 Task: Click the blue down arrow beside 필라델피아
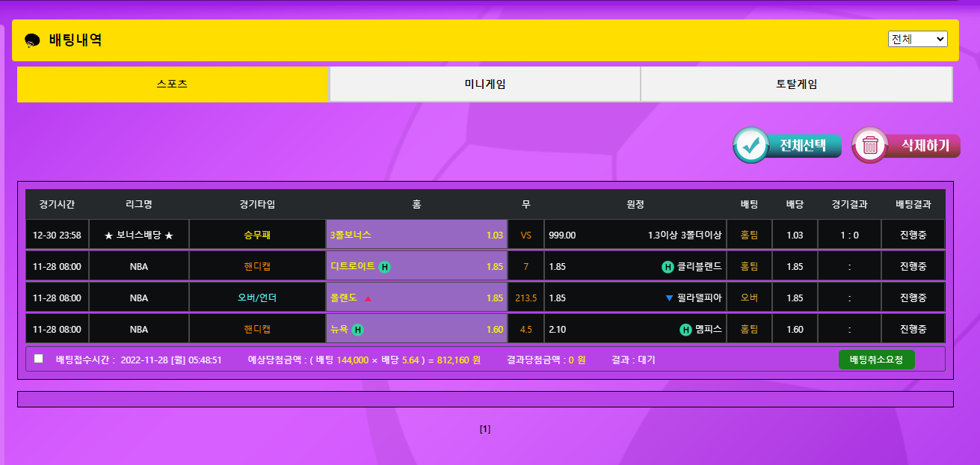pos(669,298)
